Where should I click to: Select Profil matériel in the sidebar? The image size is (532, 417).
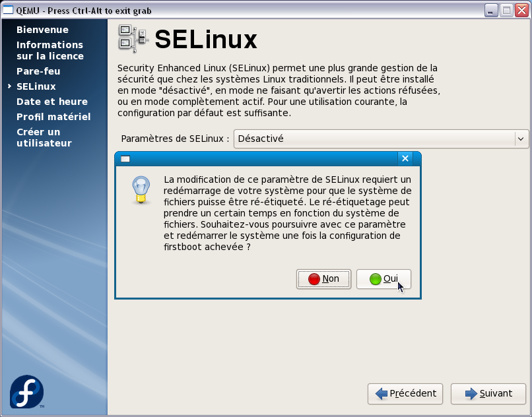click(53, 117)
